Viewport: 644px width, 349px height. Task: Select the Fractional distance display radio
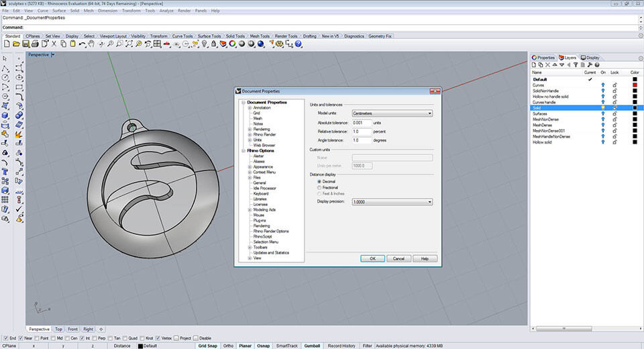[319, 187]
